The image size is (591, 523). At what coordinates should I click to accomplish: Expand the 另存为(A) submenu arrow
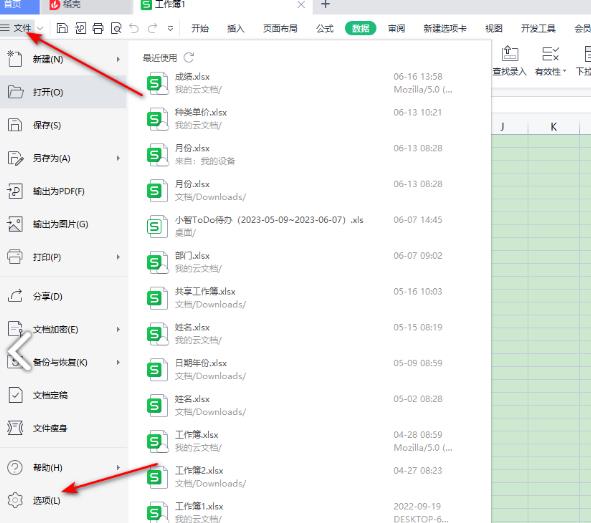118,158
